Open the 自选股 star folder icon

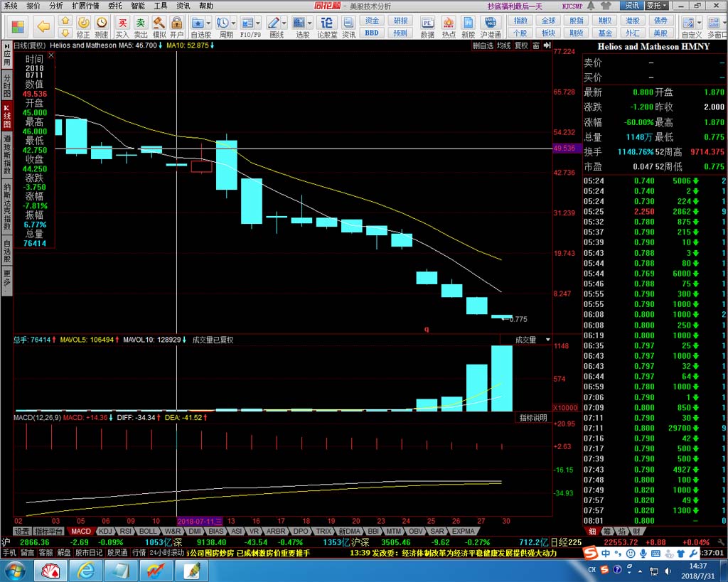198,23
